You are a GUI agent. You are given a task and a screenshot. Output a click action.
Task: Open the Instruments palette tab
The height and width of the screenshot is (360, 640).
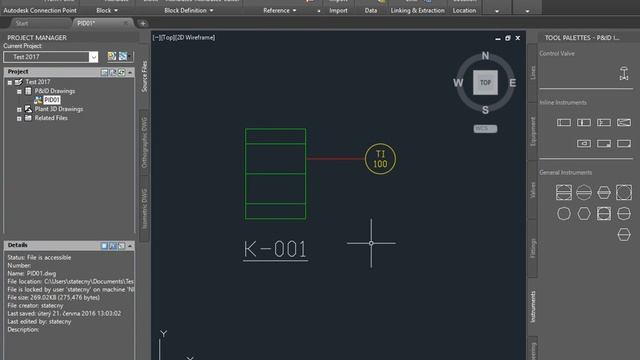pos(533,307)
